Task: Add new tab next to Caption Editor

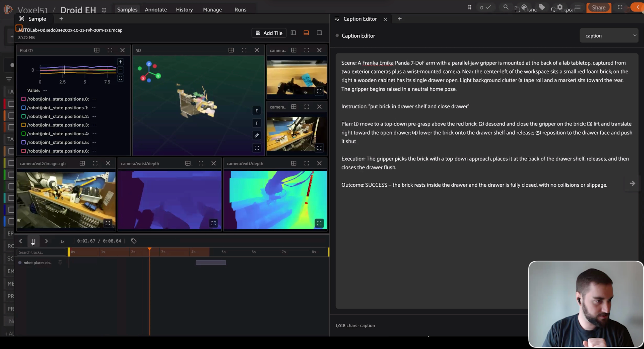Action: (400, 19)
